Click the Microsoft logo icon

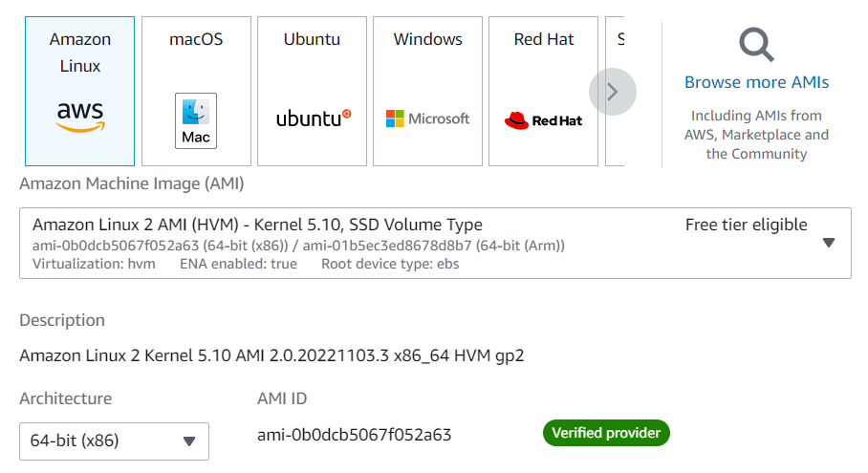[427, 118]
